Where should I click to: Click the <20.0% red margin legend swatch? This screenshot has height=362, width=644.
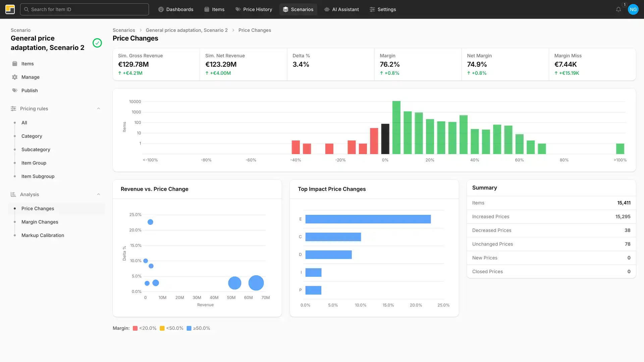135,328
